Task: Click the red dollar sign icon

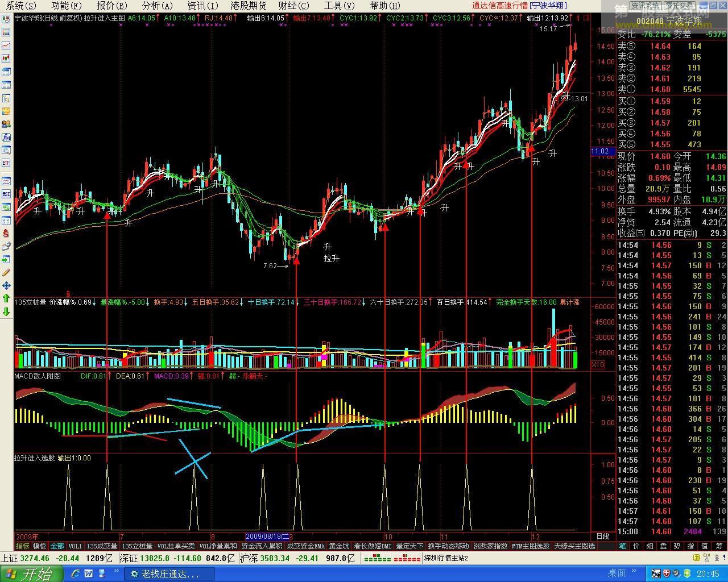Action: click(6, 233)
